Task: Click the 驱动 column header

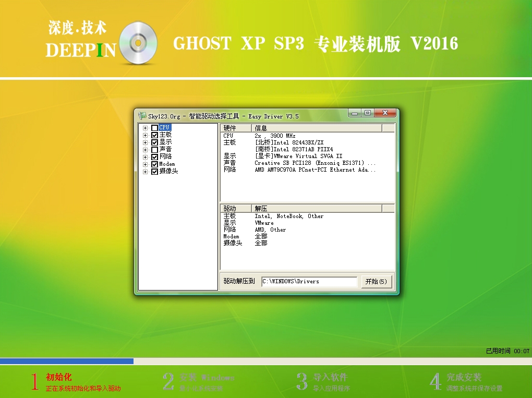Action: (x=236, y=208)
